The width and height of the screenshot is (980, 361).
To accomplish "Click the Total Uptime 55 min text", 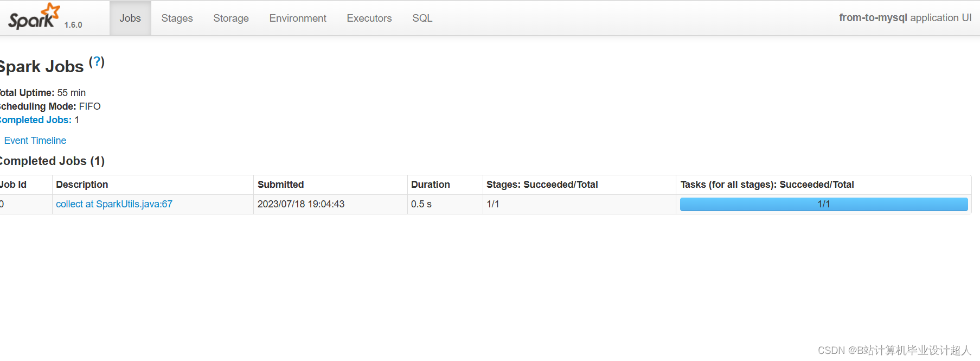I will (43, 93).
